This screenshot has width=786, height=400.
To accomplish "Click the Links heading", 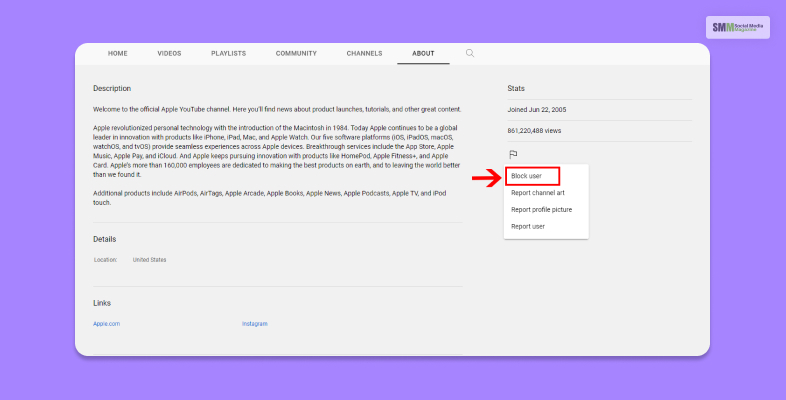I will point(102,303).
